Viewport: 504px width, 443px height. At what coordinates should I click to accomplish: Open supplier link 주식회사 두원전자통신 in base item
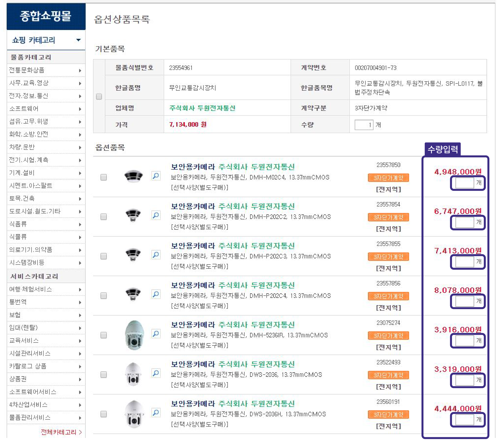tap(202, 108)
